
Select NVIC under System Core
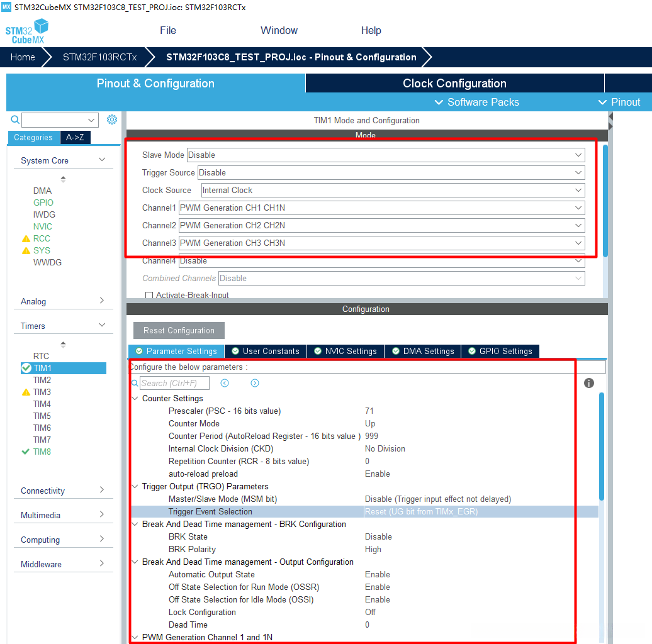point(42,226)
